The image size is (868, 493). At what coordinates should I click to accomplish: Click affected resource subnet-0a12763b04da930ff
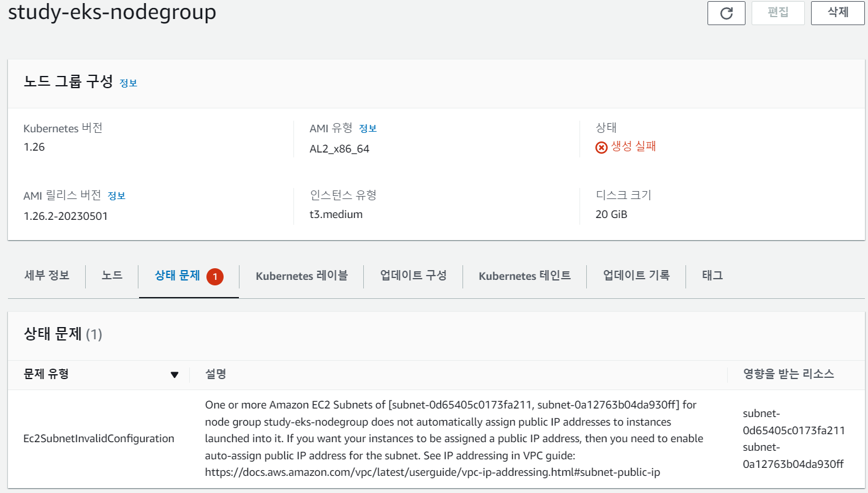point(793,456)
